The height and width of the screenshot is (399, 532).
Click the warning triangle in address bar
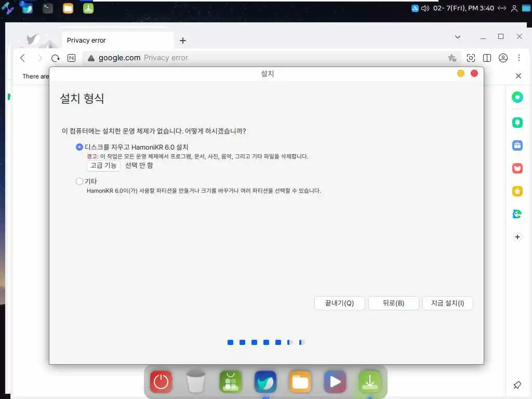(91, 58)
